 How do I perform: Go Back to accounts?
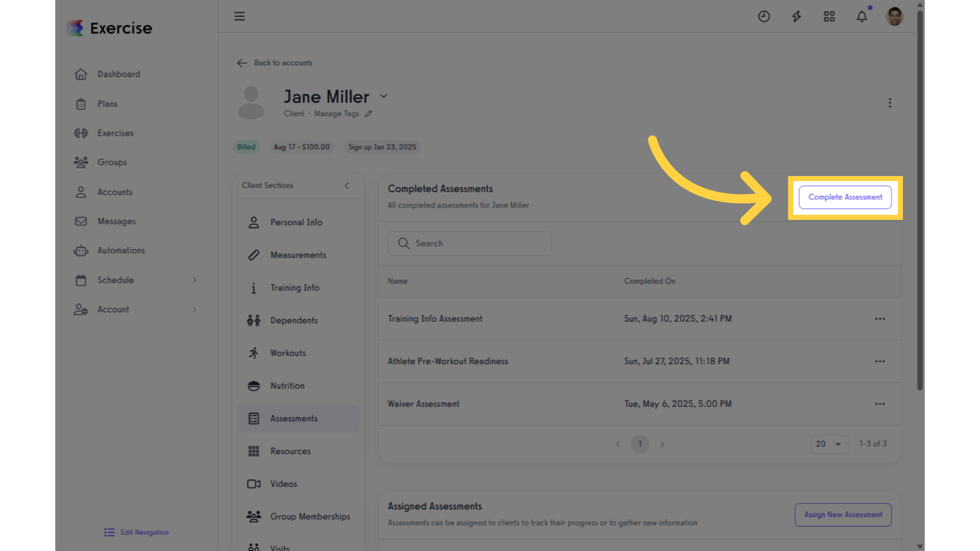(275, 63)
